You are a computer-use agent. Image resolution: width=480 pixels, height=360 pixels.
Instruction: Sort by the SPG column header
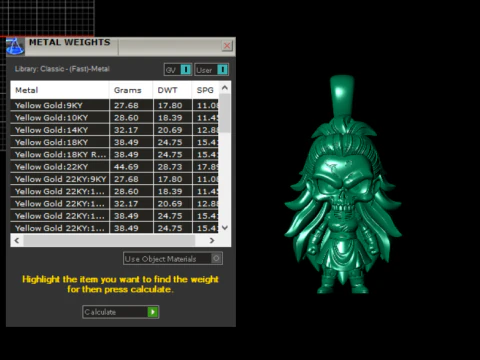(205, 90)
